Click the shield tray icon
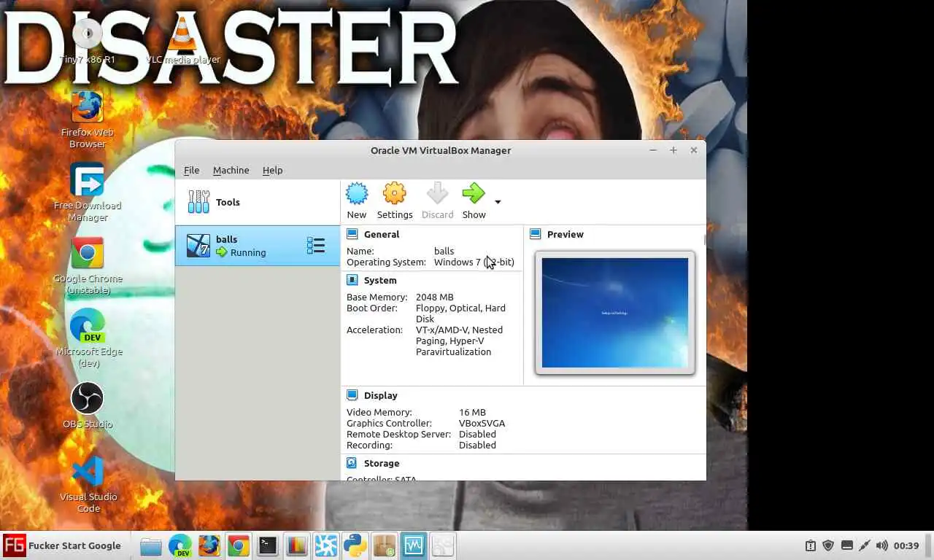The height and width of the screenshot is (560, 934). [828, 545]
